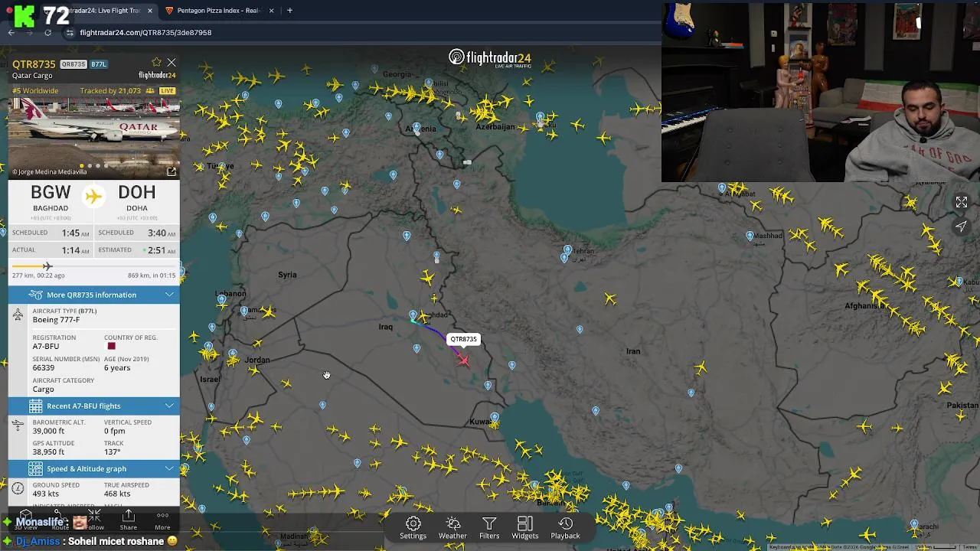Click the Boeing 777-F aircraft text
Viewport: 980px width, 551px height.
tap(56, 320)
